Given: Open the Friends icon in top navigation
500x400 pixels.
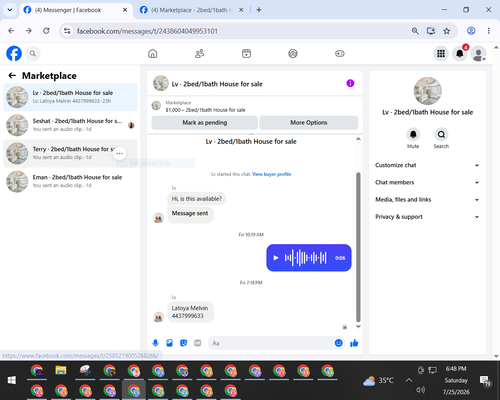Looking at the screenshot, I should point(199,53).
